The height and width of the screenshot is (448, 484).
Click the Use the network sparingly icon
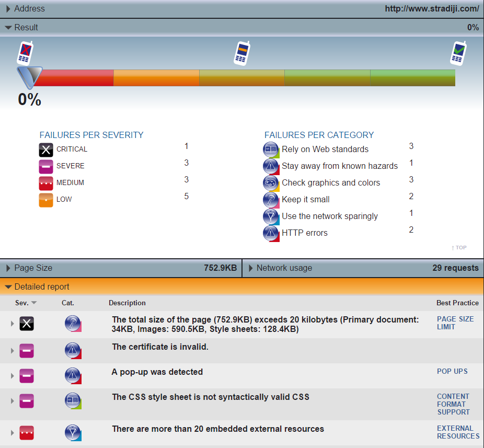click(271, 216)
